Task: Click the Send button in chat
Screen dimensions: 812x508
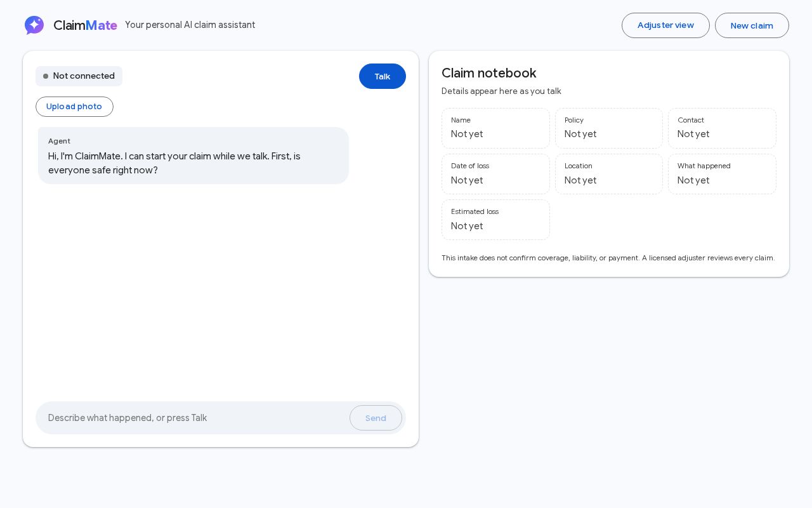Action: (x=376, y=418)
